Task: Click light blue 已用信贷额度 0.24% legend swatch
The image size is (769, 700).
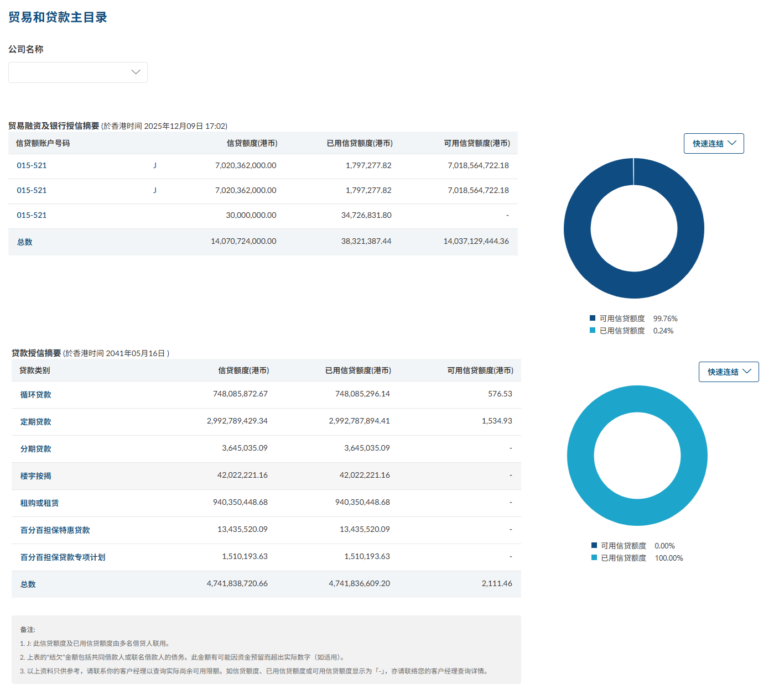Action: (593, 331)
